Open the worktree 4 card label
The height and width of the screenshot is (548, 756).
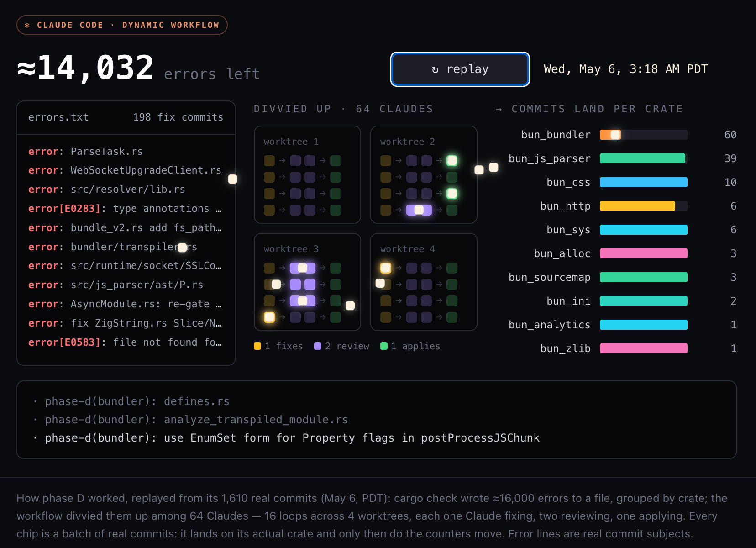coord(407,249)
